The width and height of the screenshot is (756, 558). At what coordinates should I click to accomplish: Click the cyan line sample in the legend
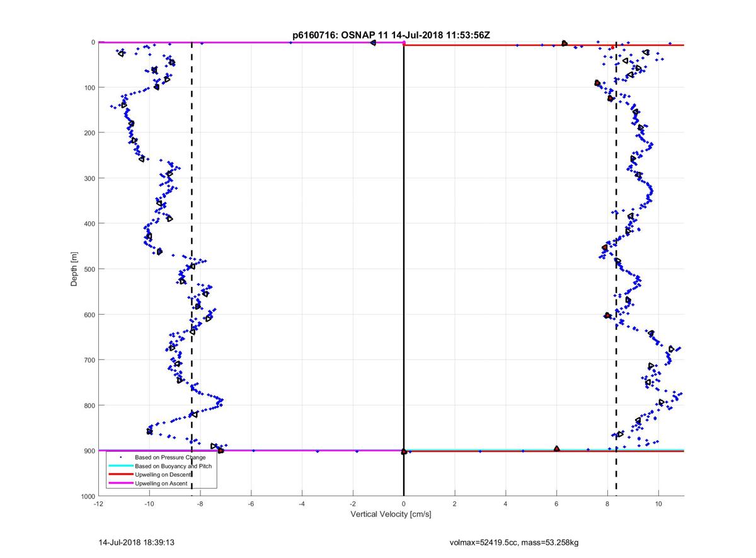click(121, 465)
